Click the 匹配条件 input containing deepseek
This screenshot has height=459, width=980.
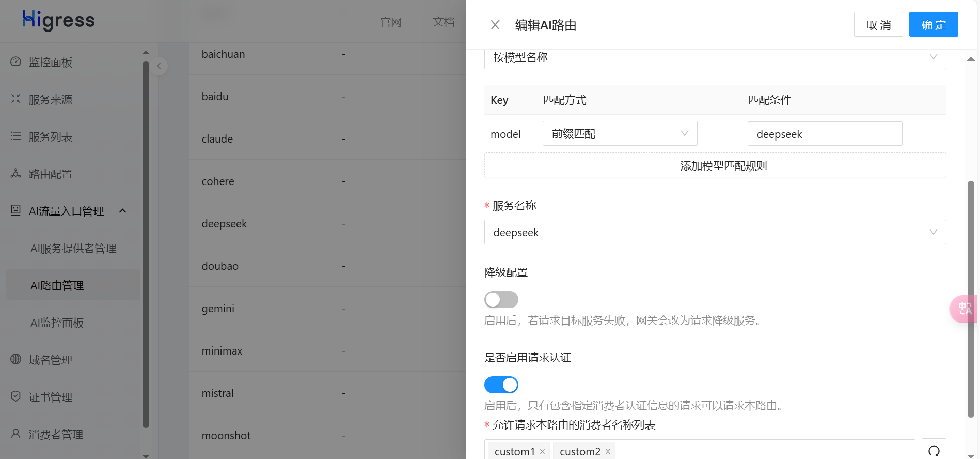pos(824,134)
